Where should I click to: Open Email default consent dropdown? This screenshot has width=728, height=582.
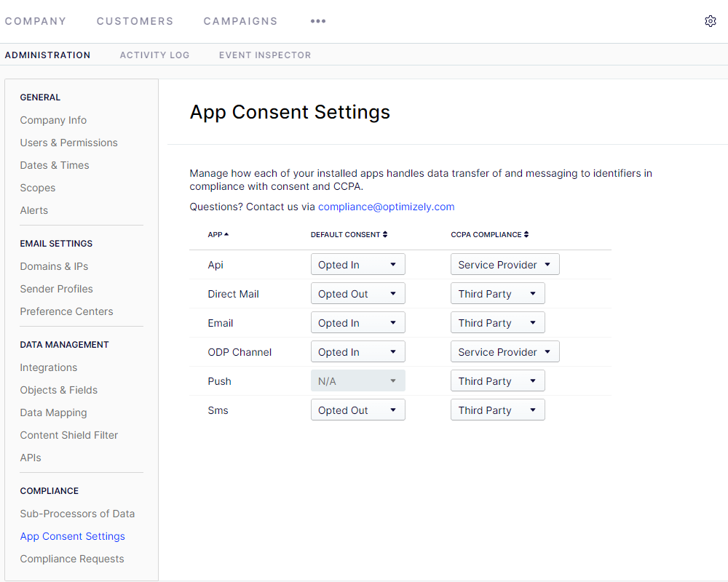[x=358, y=323]
